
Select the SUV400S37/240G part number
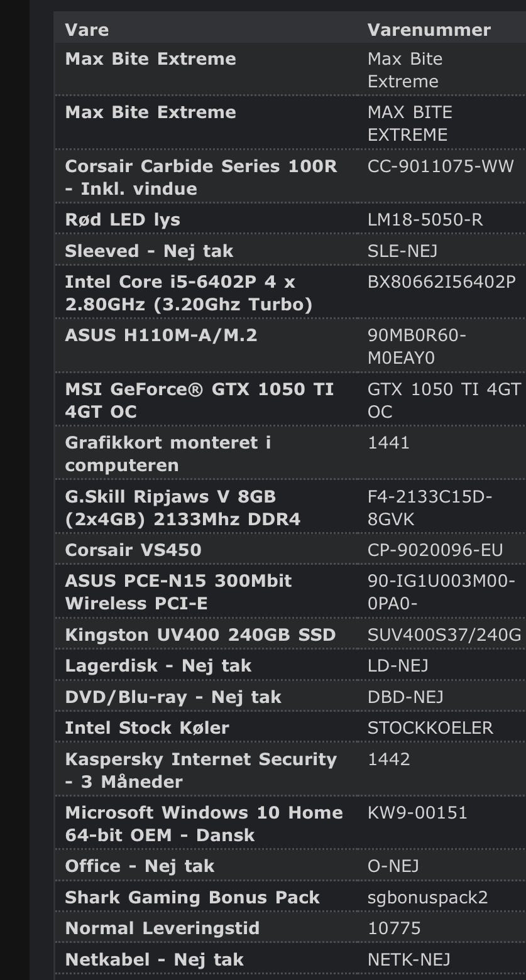pos(444,634)
